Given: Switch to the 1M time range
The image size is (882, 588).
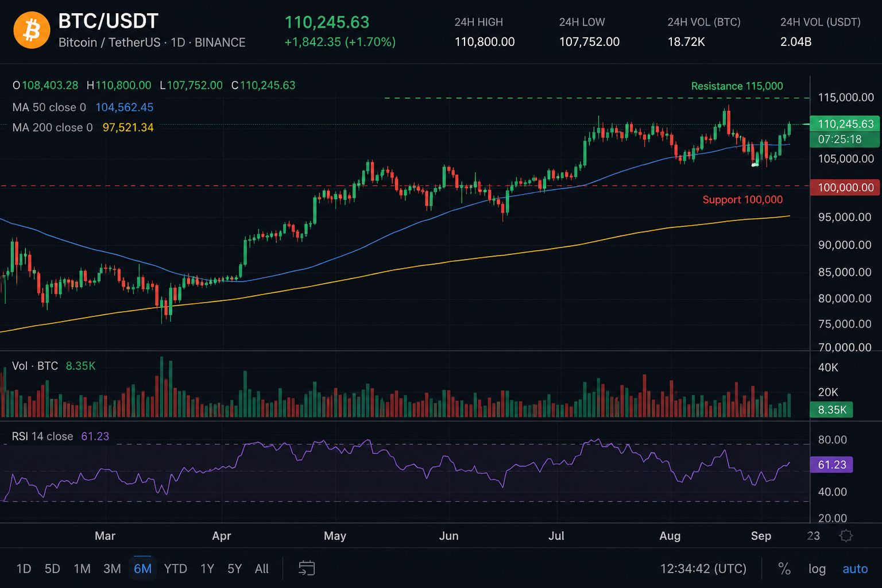Looking at the screenshot, I should pos(82,568).
